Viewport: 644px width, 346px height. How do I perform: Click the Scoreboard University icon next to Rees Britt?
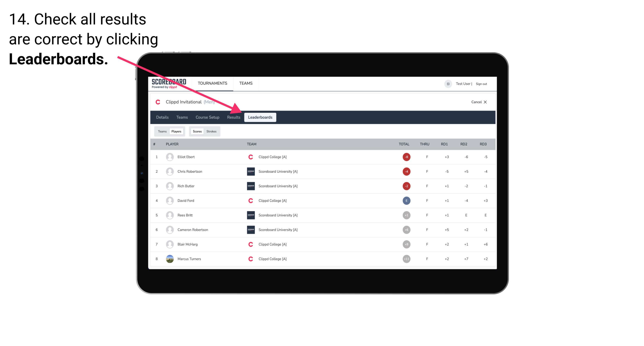(250, 215)
